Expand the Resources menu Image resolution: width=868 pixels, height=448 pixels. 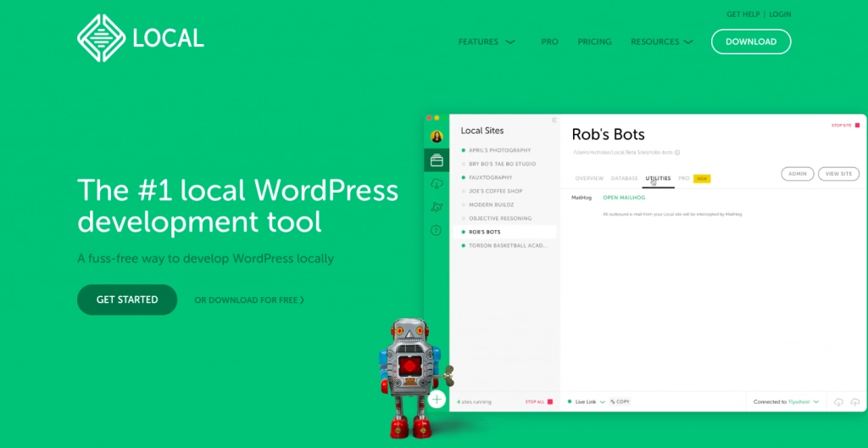(662, 42)
